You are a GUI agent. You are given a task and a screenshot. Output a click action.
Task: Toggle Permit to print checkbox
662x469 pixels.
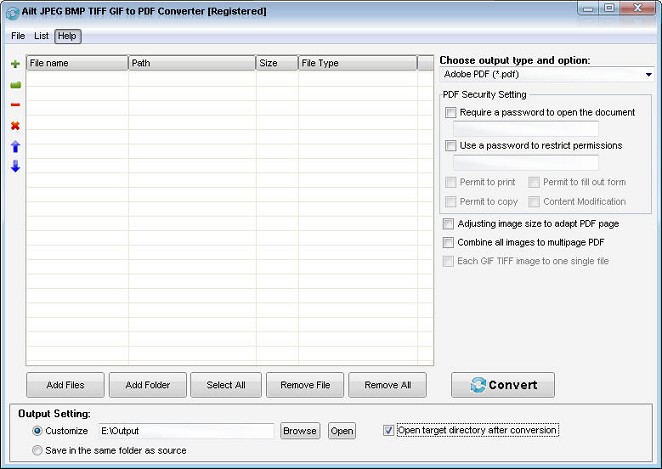450,182
